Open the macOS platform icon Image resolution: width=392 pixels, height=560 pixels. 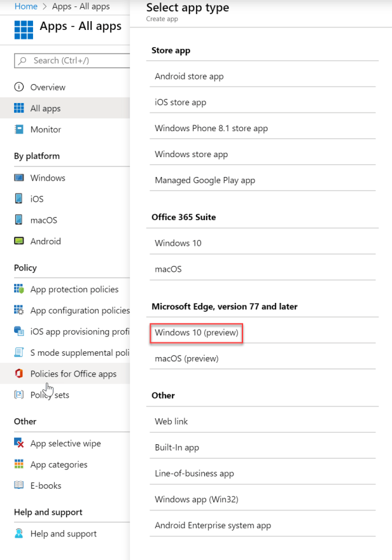tap(19, 220)
